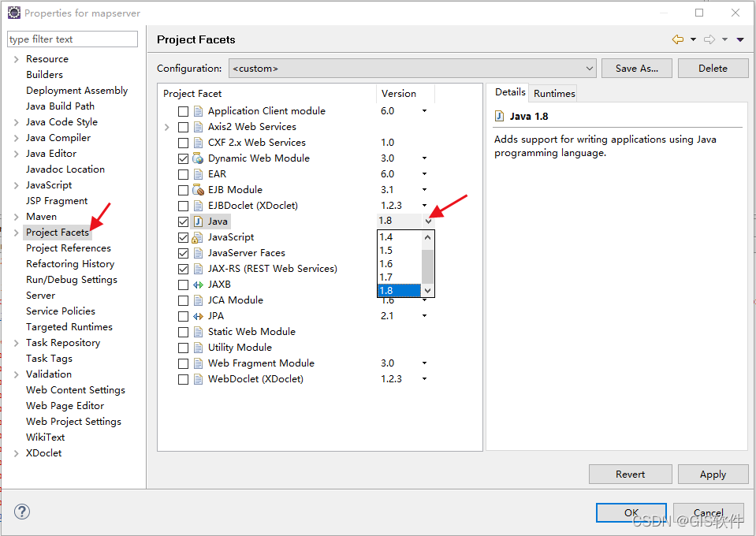Click the type filter text field
The height and width of the screenshot is (536, 756).
click(73, 39)
